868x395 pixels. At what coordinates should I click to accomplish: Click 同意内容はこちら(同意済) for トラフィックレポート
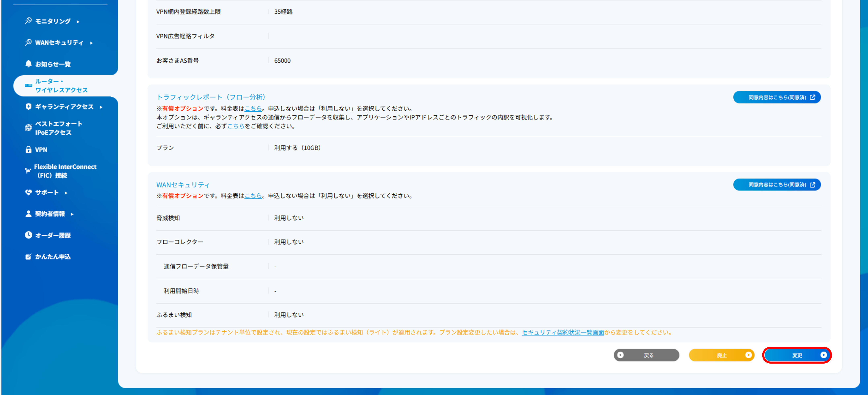777,97
